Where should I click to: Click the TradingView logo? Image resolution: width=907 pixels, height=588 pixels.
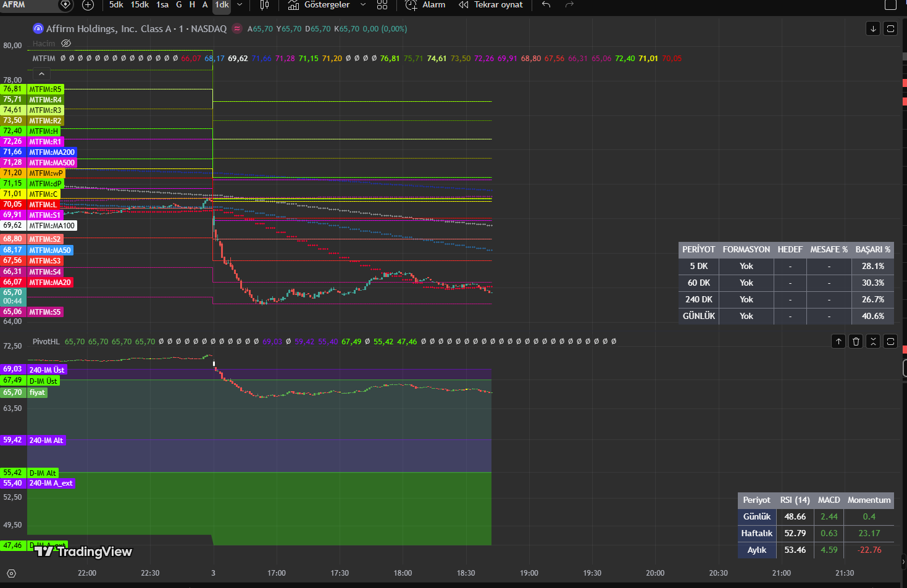click(83, 551)
